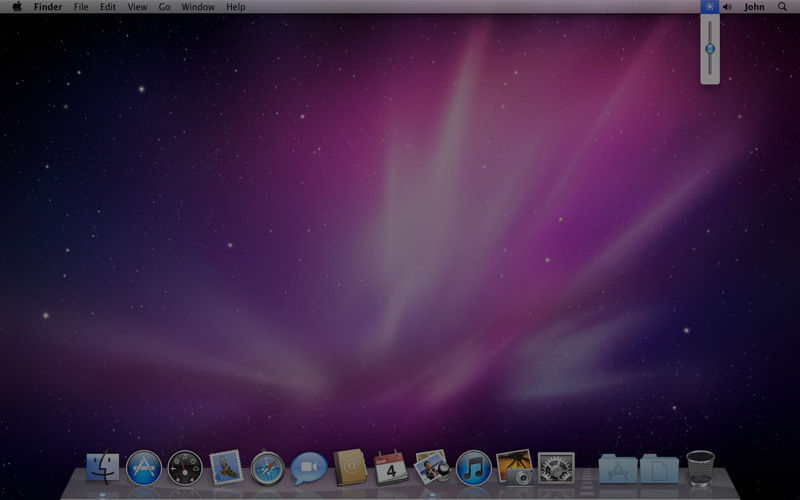Click the volume speaker icon in menu bar
Viewport: 800px width, 500px height.
coord(728,7)
